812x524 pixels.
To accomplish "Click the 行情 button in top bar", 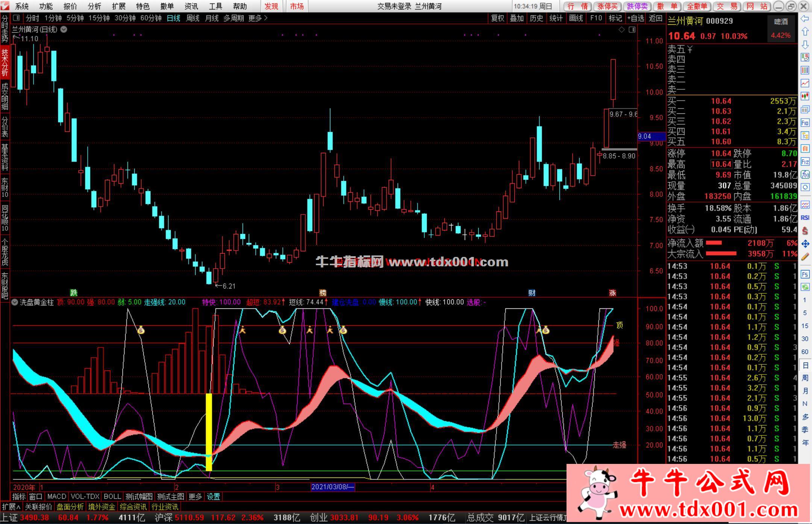I will pos(578,6).
